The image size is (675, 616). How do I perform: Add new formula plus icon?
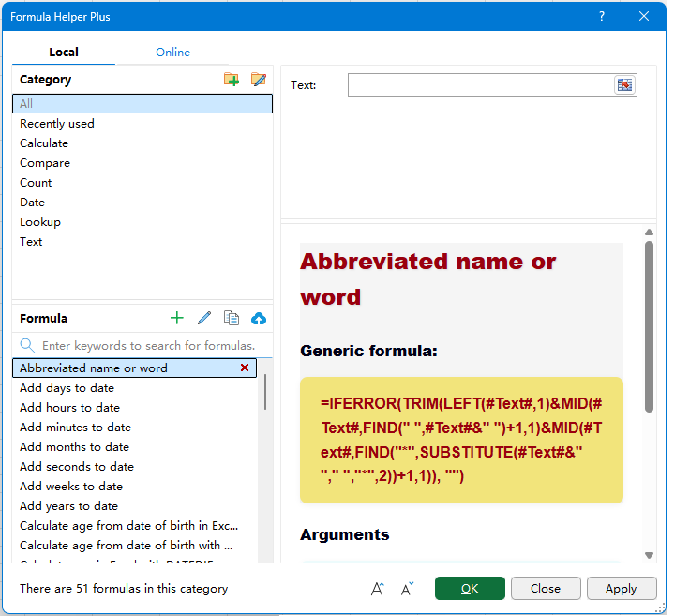coord(177,318)
